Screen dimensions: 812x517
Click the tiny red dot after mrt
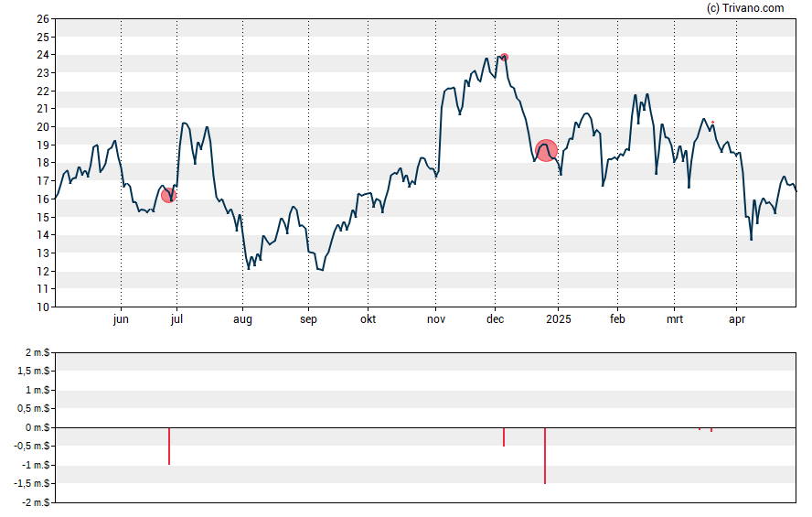coord(713,123)
